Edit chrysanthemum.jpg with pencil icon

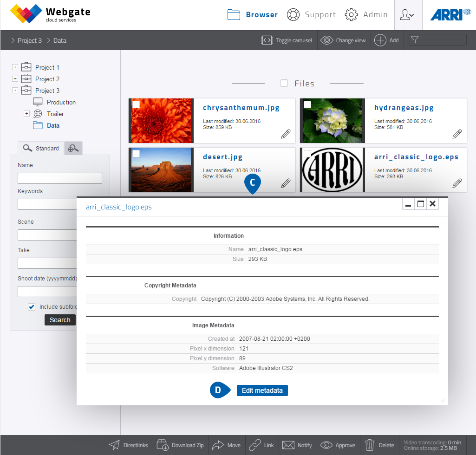coord(286,134)
